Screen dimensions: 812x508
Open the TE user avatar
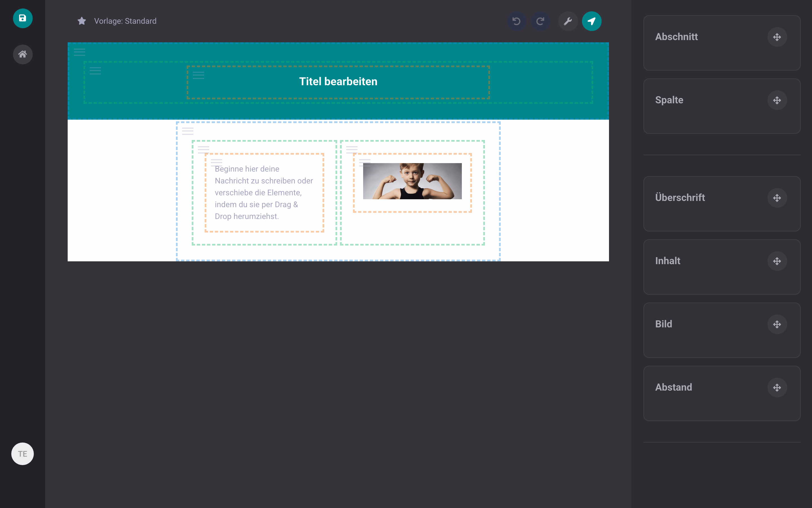click(x=23, y=454)
